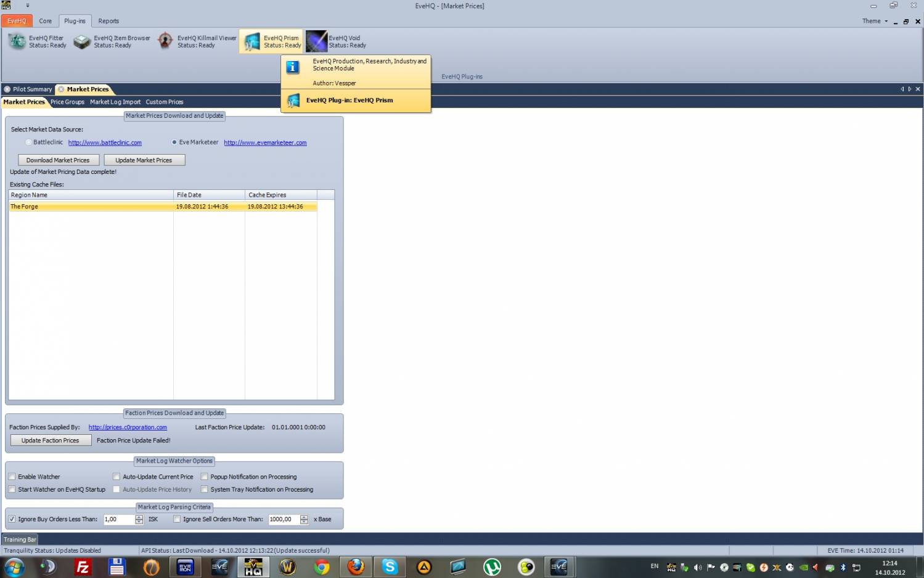Launch Firefox from taskbar
924x578 pixels.
pyautogui.click(x=356, y=567)
